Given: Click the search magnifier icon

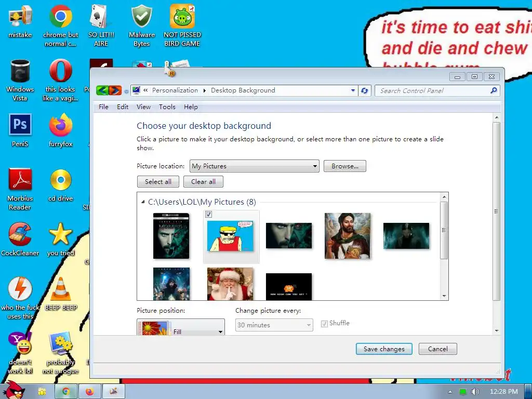Looking at the screenshot, I should pyautogui.click(x=494, y=90).
